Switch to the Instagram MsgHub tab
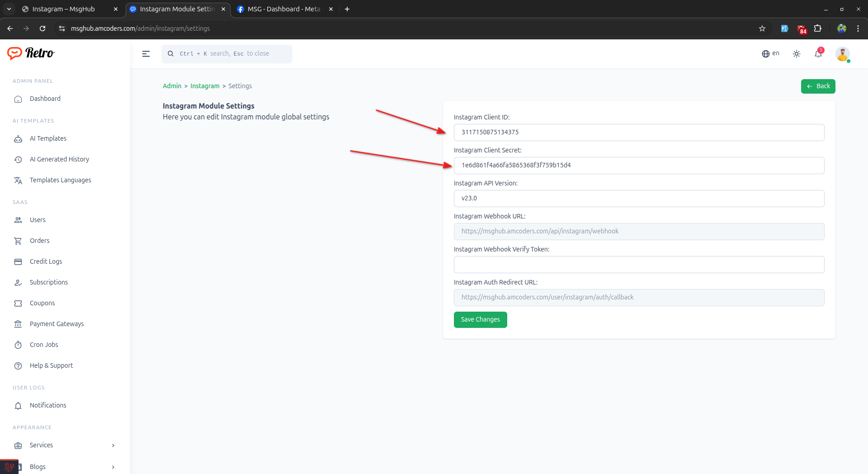The height and width of the screenshot is (474, 868). click(x=63, y=9)
